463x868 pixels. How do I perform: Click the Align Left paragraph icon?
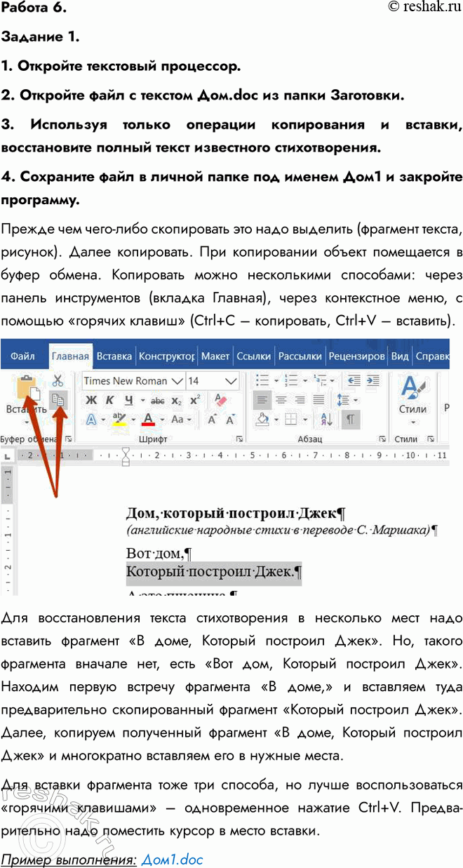click(x=262, y=400)
